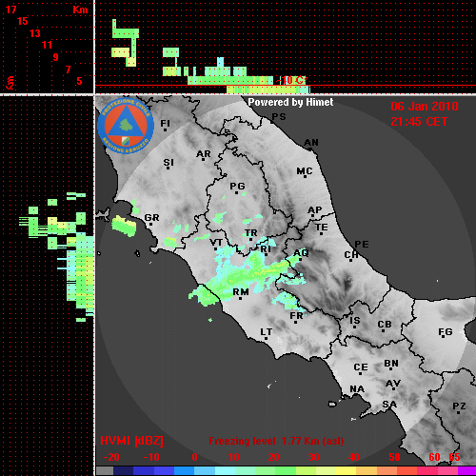Image resolution: width=476 pixels, height=476 pixels.
Task: Click the 11 km height label
Action: point(47,45)
